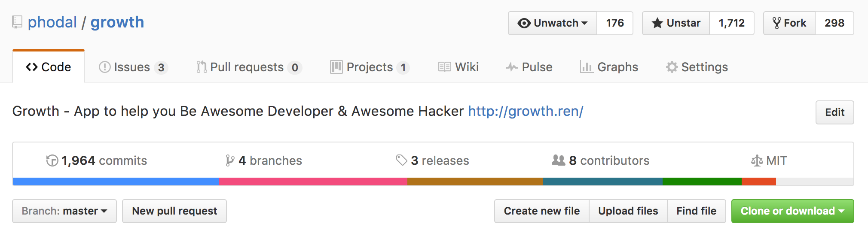View the 1,964 commits history
The height and width of the screenshot is (230, 868).
(96, 160)
